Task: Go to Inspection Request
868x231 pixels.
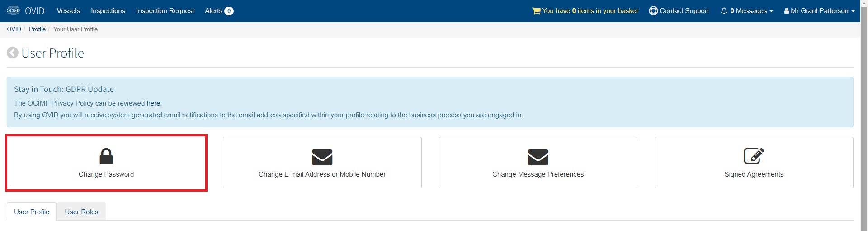Action: click(165, 11)
